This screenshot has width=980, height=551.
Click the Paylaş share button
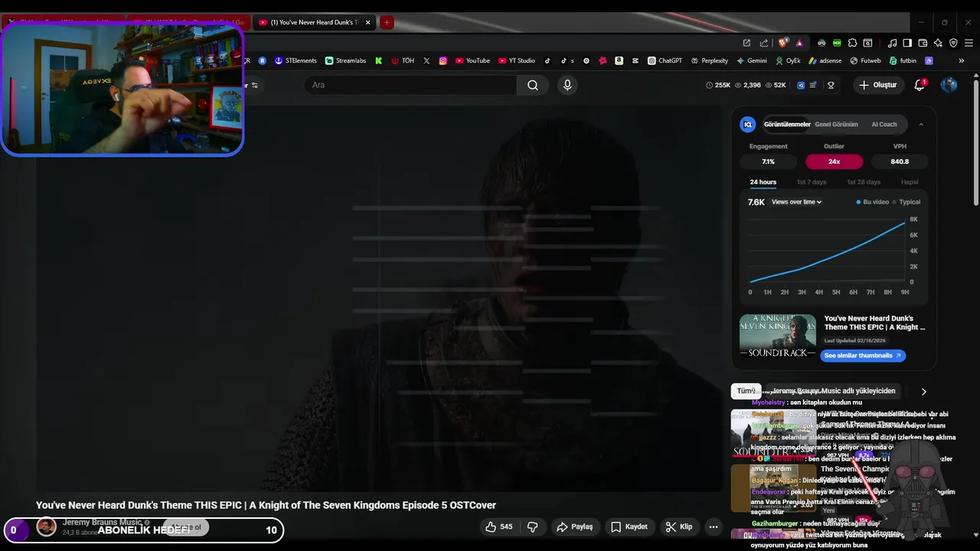tap(575, 527)
